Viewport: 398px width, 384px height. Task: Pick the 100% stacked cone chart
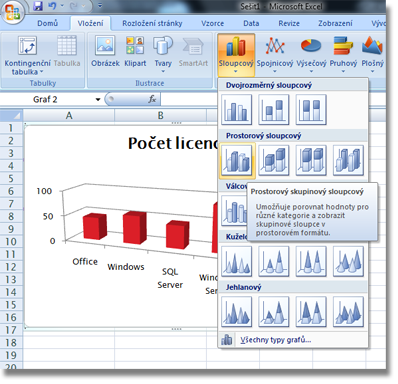[311, 261]
